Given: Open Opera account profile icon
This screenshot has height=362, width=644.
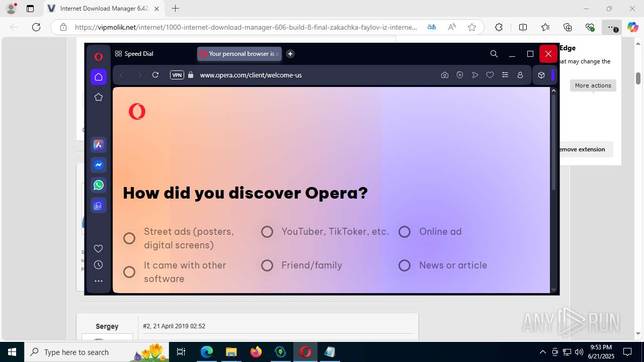Looking at the screenshot, I should coord(520,75).
